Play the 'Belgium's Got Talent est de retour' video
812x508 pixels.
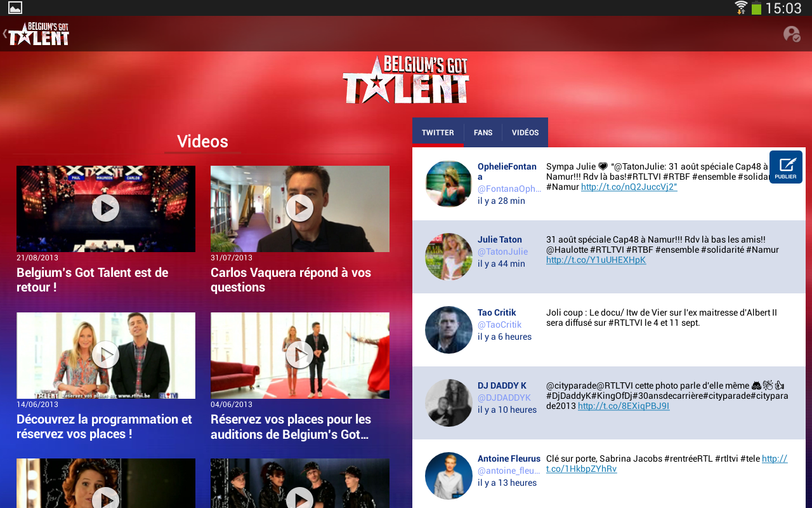(105, 208)
